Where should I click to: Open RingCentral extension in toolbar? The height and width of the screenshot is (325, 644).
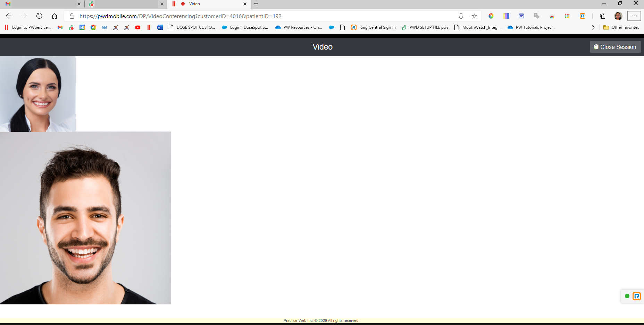click(x=583, y=16)
